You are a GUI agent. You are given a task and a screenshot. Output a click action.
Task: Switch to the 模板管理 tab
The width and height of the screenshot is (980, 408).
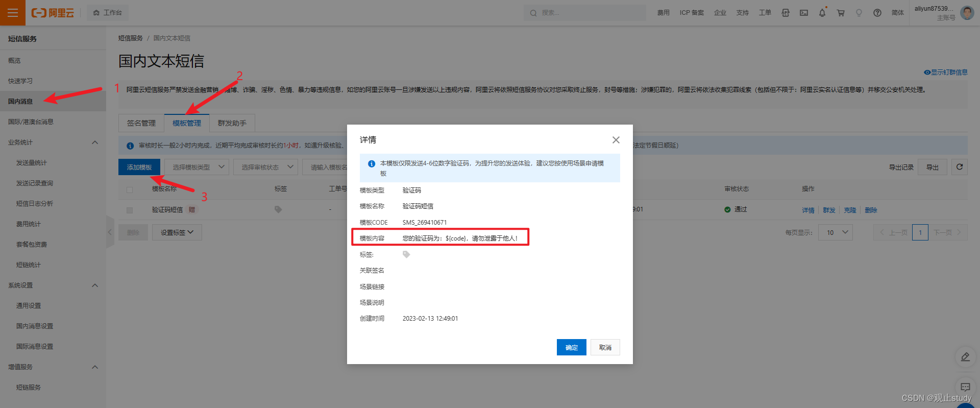[x=187, y=123]
